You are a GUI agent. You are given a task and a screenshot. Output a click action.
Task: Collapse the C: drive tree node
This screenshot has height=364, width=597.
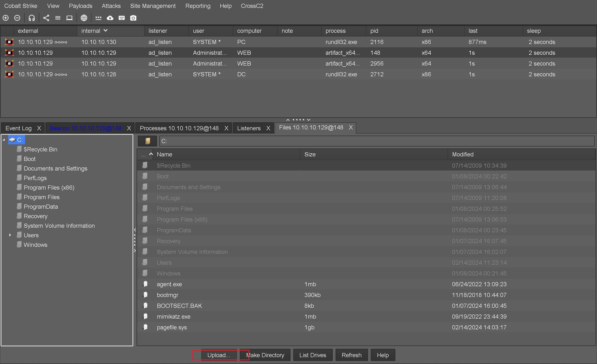(x=4, y=140)
